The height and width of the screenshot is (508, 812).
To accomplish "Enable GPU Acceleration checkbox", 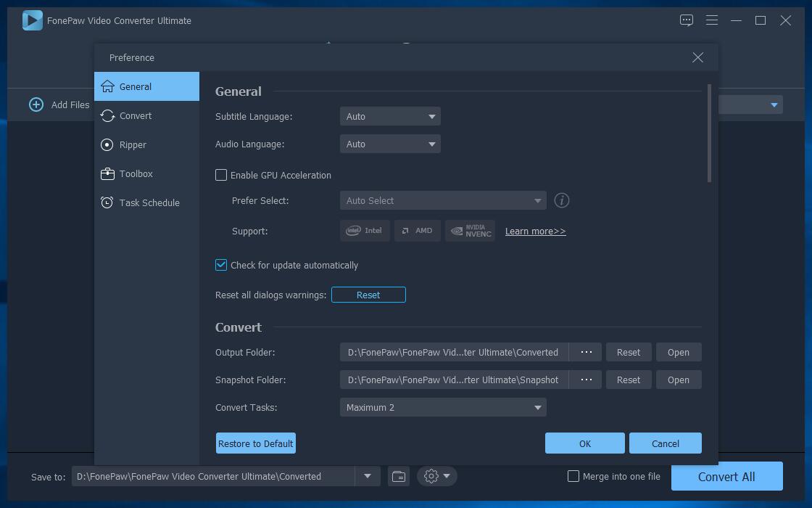I will (x=221, y=175).
